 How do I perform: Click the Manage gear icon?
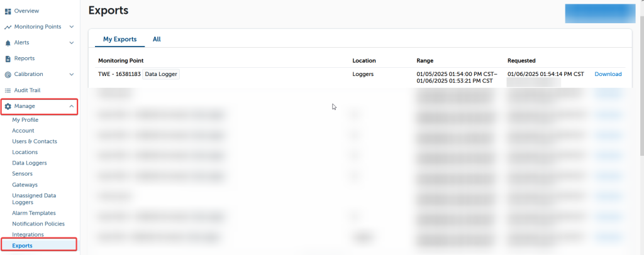pyautogui.click(x=8, y=106)
